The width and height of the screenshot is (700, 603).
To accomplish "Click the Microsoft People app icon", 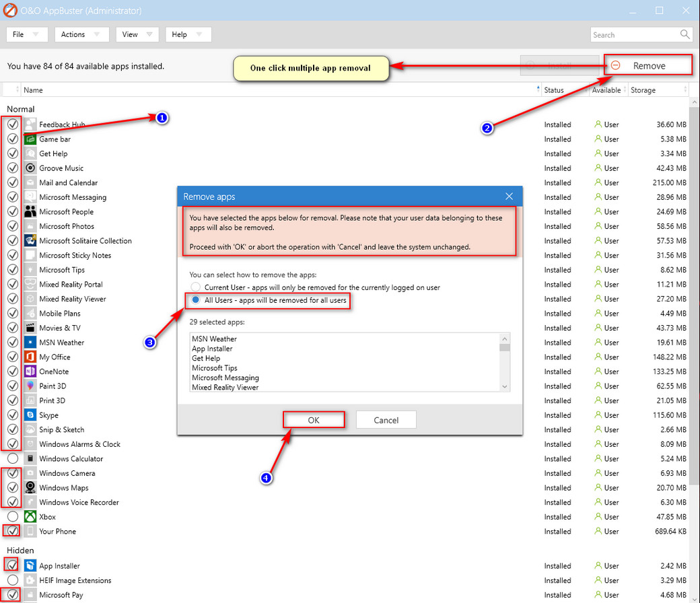I will (x=30, y=211).
